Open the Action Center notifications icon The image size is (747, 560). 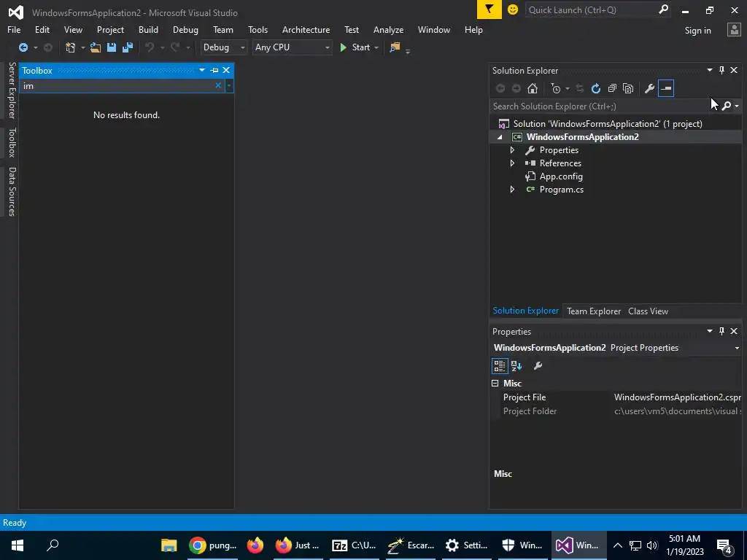[724, 545]
